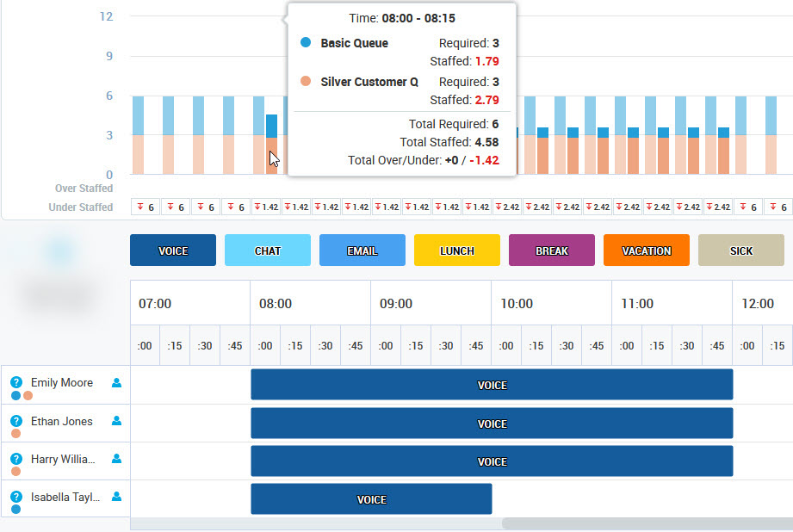Click the help icon next to Emily Moore
Image resolution: width=793 pixels, height=532 pixels.
point(15,383)
